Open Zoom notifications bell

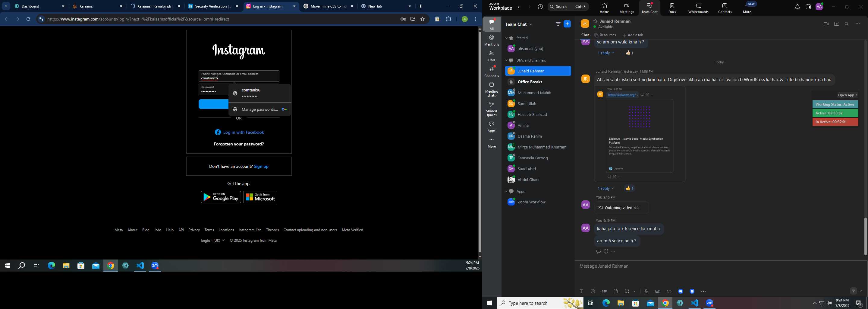[x=797, y=7]
